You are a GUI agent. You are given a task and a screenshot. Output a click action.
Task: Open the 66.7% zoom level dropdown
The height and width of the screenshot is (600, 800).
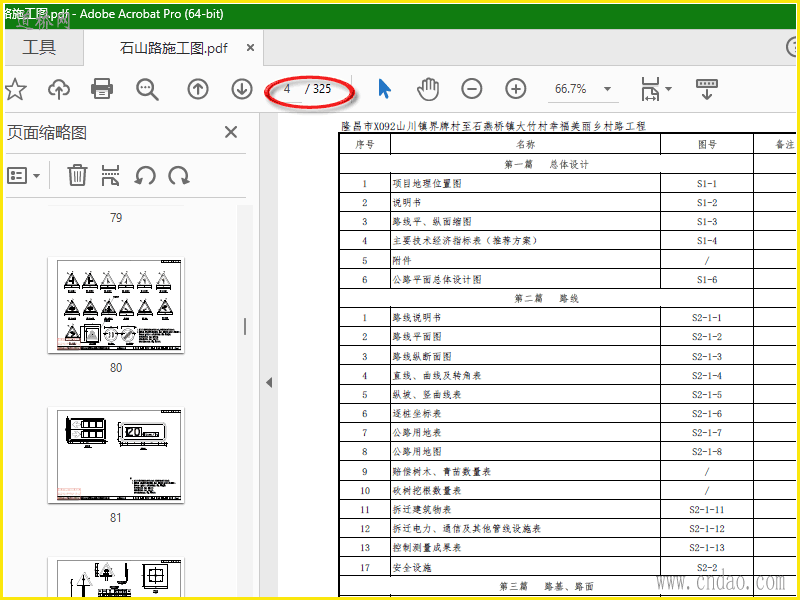click(607, 89)
